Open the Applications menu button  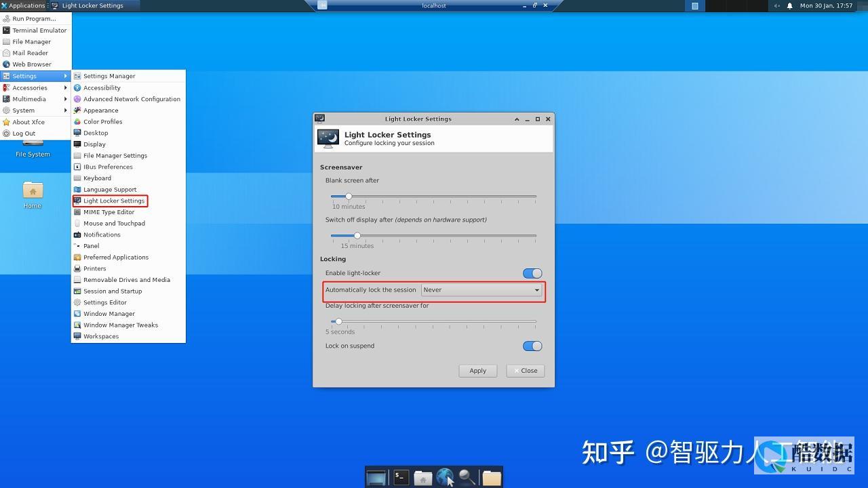23,5
